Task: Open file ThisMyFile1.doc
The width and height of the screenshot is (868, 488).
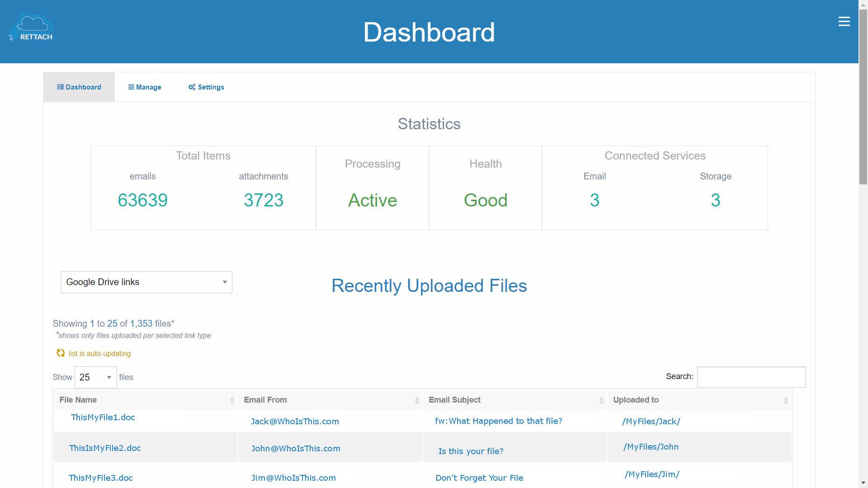Action: click(x=103, y=417)
